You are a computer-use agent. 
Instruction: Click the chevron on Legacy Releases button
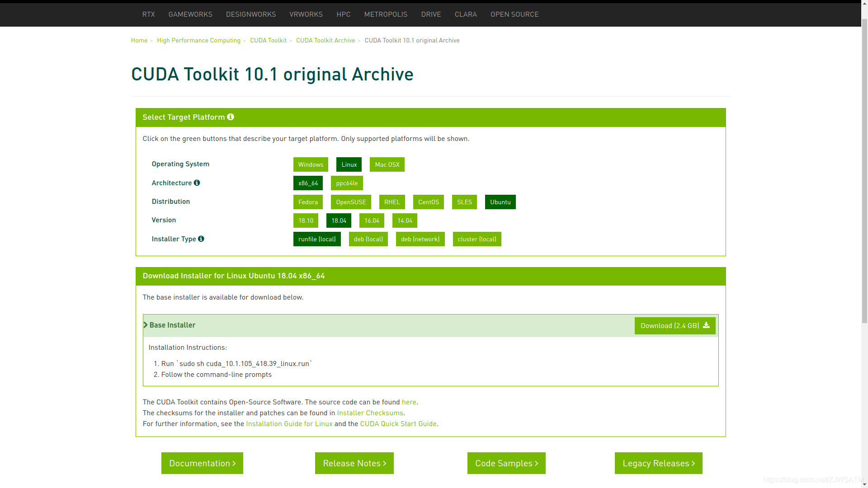[x=693, y=464]
